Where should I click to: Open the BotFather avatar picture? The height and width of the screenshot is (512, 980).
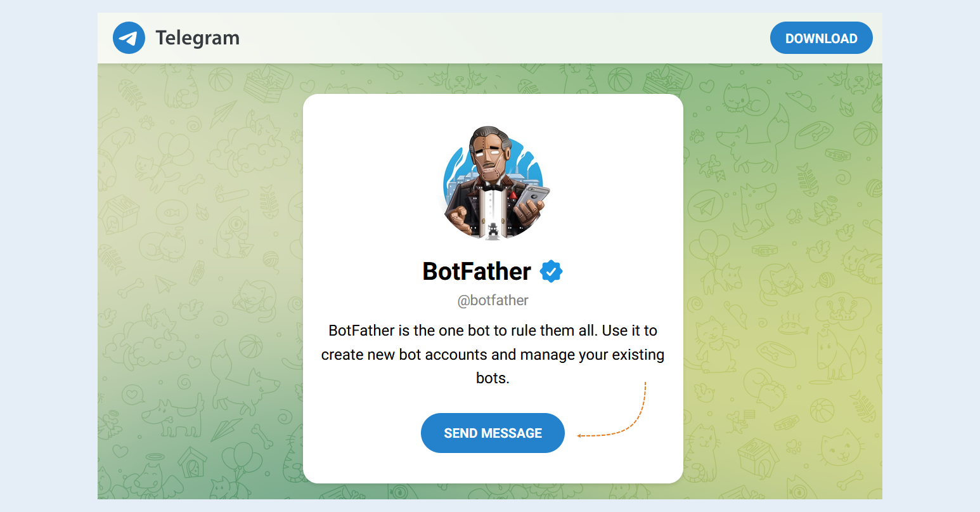tap(493, 183)
